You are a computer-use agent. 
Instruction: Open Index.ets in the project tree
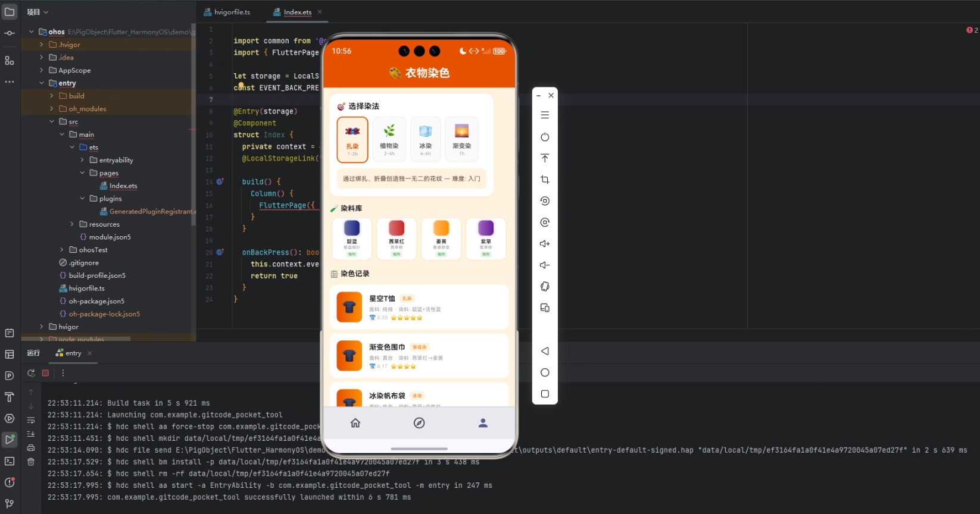[x=123, y=186]
